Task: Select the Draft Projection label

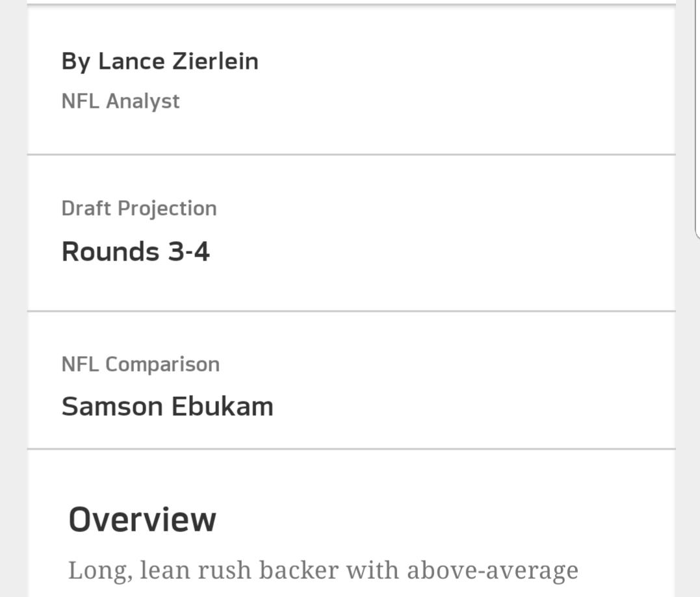Action: tap(139, 209)
